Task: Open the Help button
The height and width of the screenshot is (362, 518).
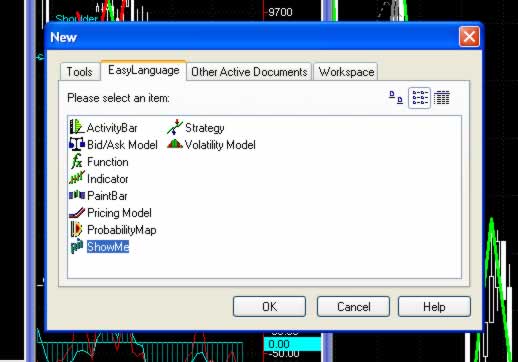Action: [x=434, y=307]
